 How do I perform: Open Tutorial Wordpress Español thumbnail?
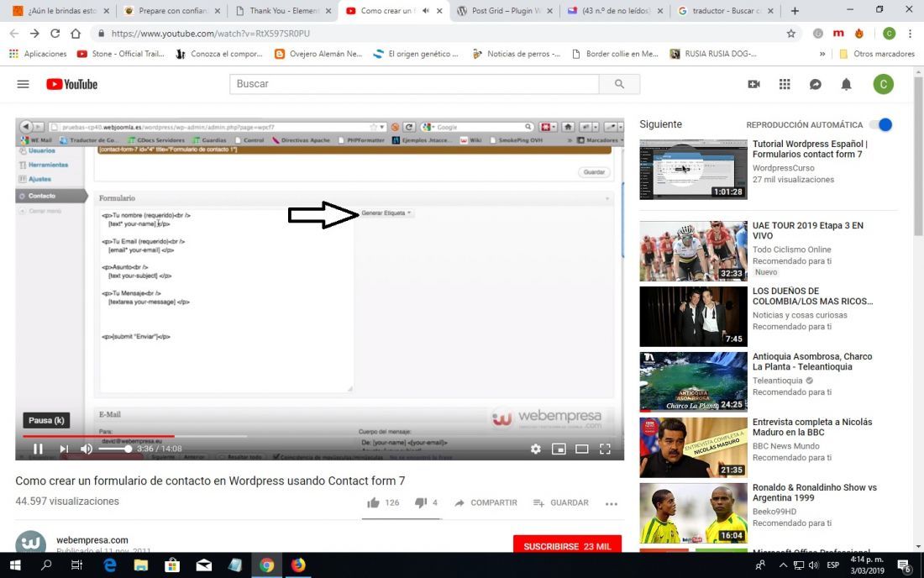click(x=693, y=170)
